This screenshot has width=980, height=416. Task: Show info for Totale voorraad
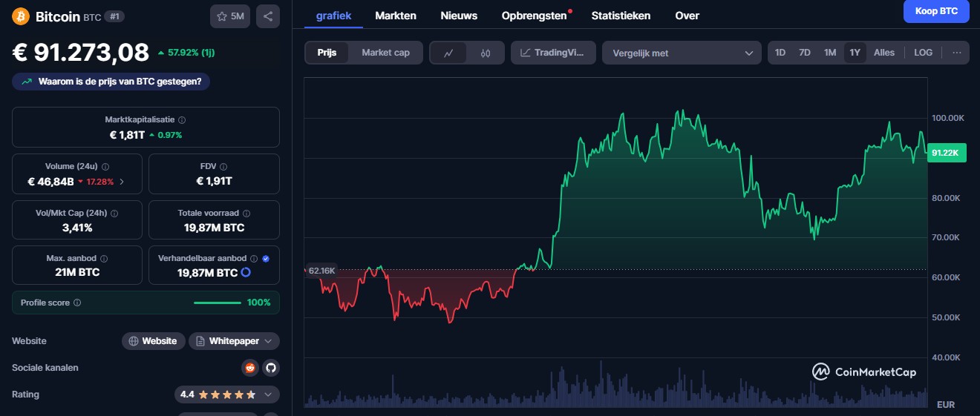pyautogui.click(x=246, y=213)
